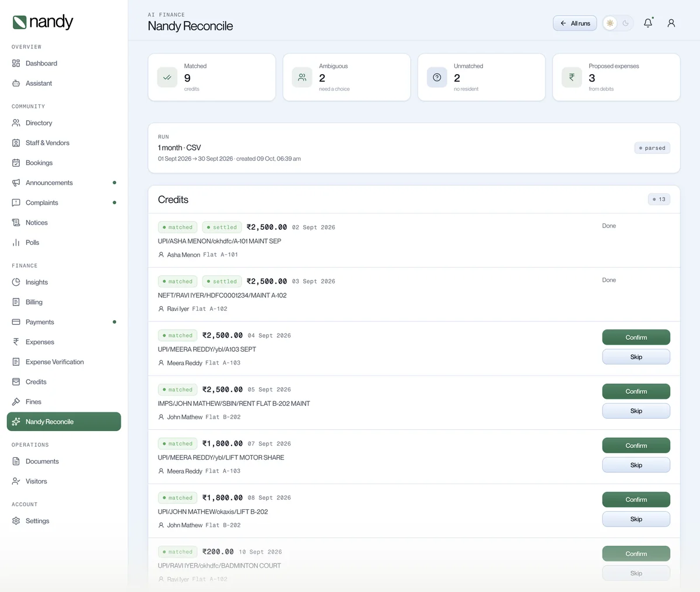Image resolution: width=700 pixels, height=592 pixels.
Task: Click the parsed status badge
Action: 652,148
